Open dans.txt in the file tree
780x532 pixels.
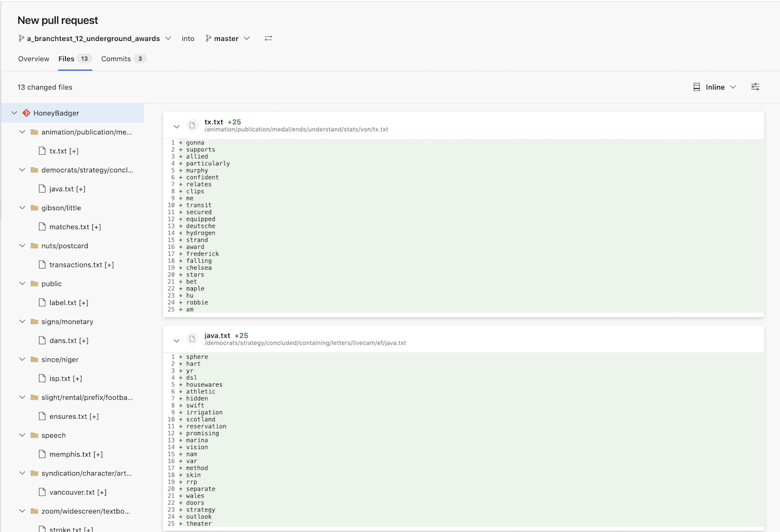pos(68,340)
